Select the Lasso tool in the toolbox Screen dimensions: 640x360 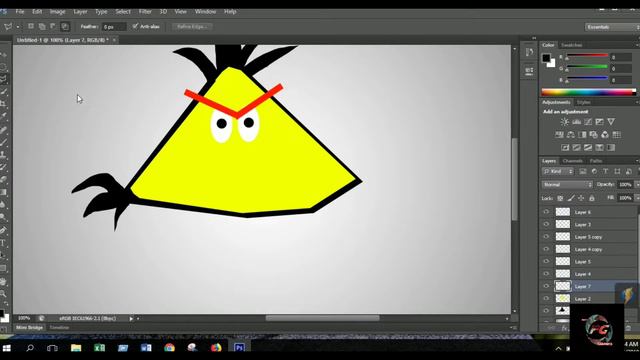(3, 79)
